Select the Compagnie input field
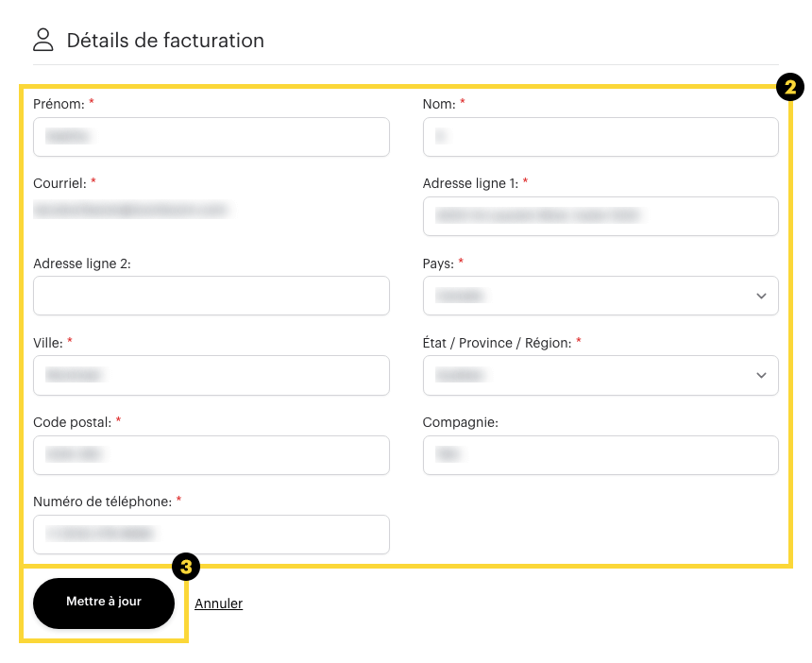The image size is (812, 663). (x=600, y=454)
